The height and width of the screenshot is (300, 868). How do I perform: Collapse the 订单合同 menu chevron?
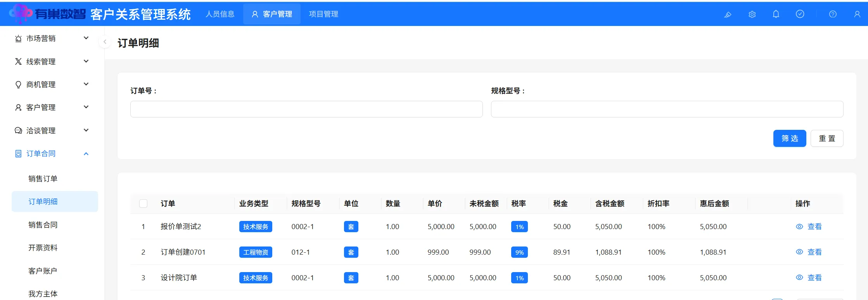(86, 153)
